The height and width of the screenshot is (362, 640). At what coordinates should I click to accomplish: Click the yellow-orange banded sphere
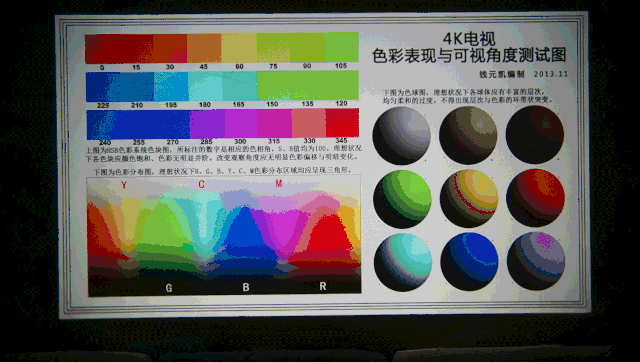[469, 198]
